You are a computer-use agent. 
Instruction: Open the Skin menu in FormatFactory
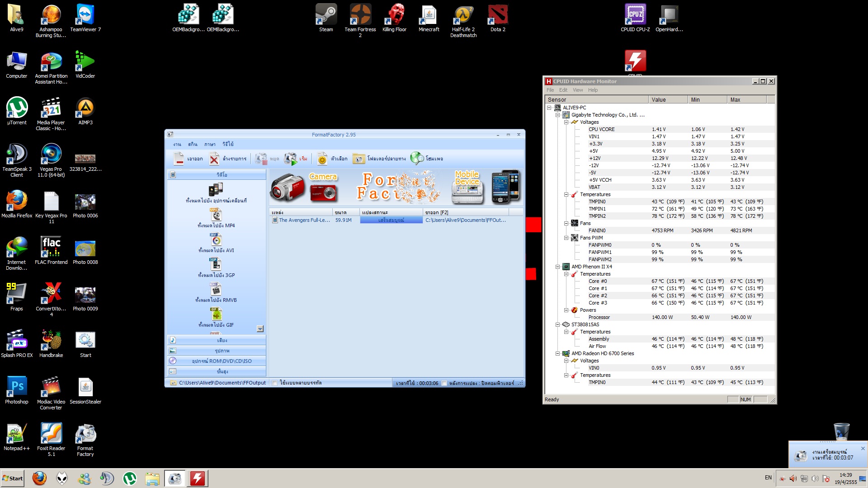pos(193,144)
